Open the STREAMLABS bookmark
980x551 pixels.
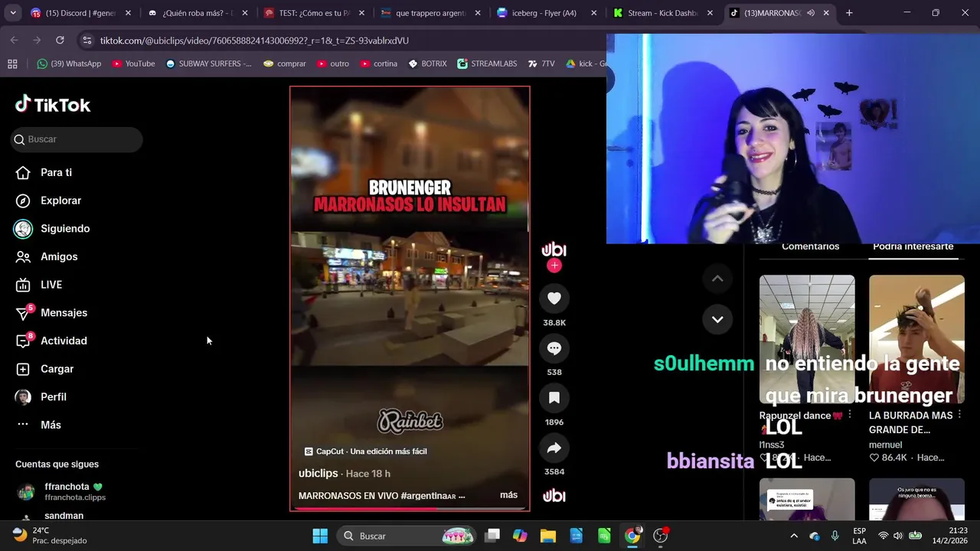point(487,64)
